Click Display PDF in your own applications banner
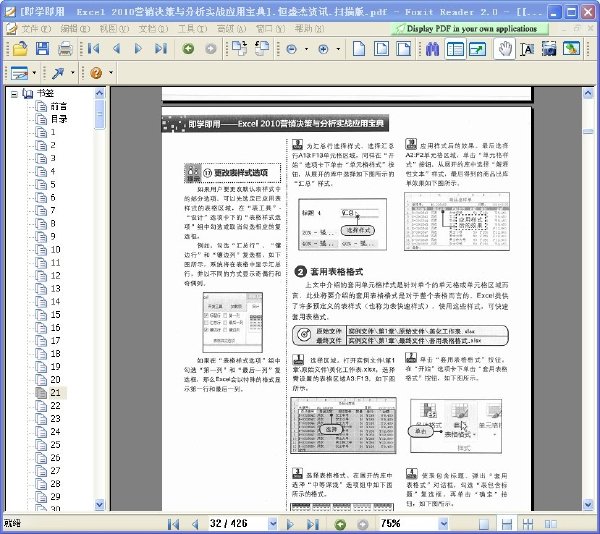This screenshot has height=534, width=600. point(470,29)
